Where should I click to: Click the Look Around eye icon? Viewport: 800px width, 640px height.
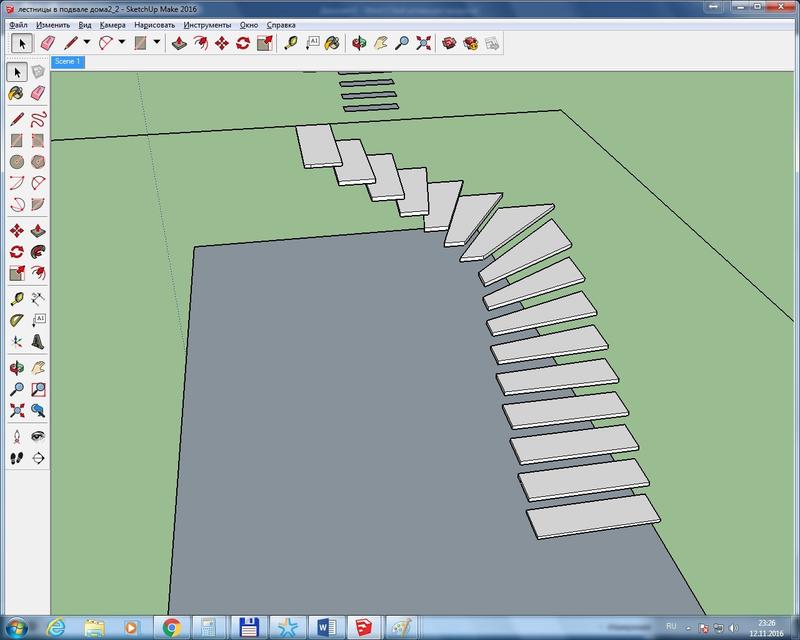pos(39,436)
